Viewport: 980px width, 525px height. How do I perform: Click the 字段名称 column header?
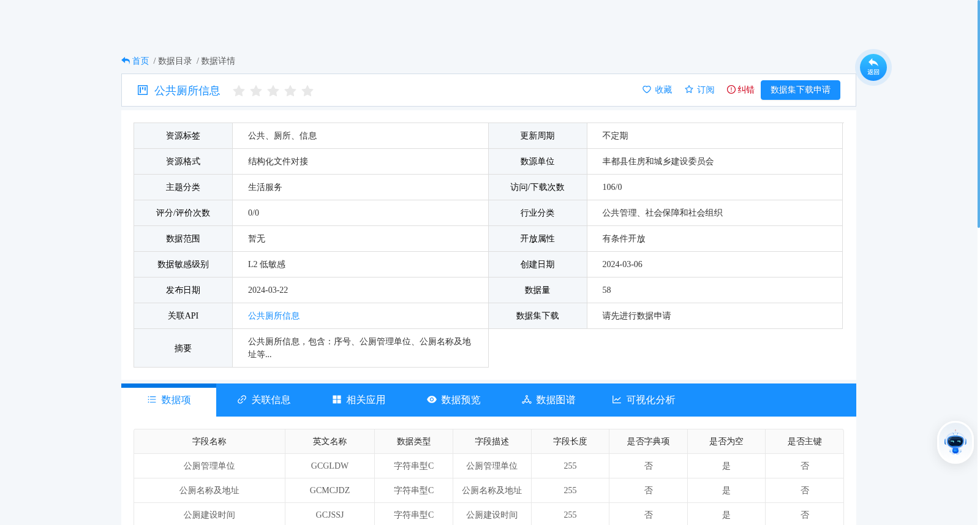pyautogui.click(x=209, y=442)
